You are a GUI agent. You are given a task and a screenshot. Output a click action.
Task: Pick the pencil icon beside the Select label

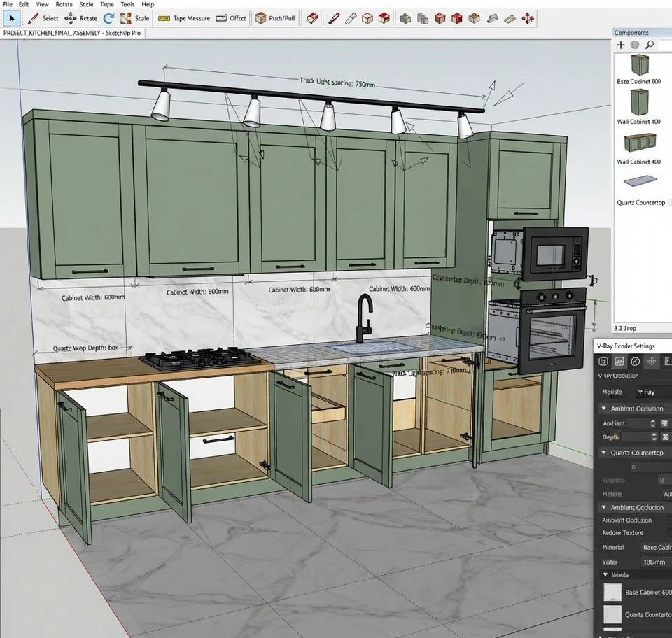pyautogui.click(x=33, y=18)
